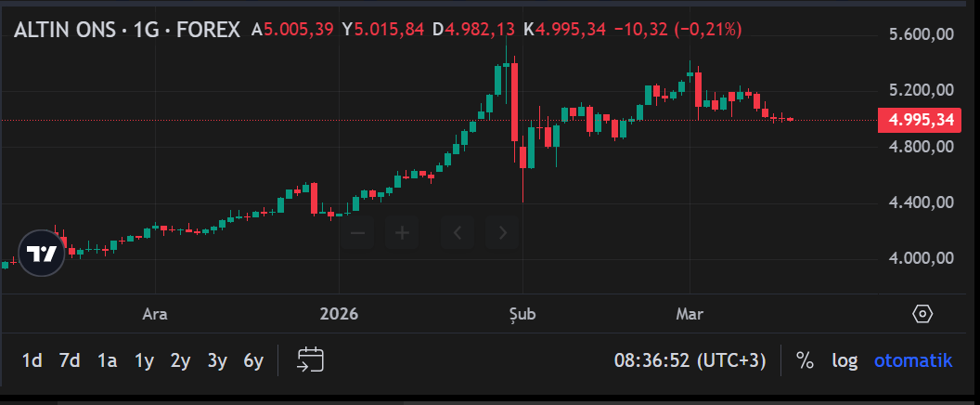The width and height of the screenshot is (980, 405).
Task: Choose the 1a date range
Action: pos(107,361)
